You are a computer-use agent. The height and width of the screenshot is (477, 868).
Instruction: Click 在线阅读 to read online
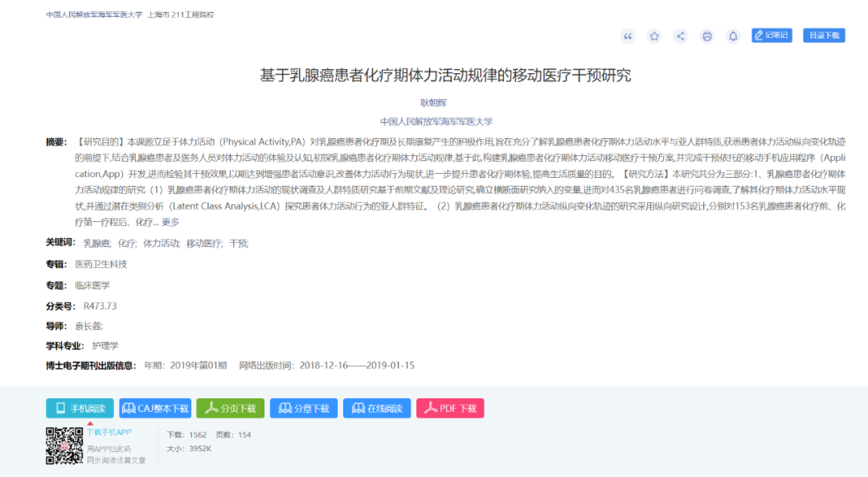(x=376, y=408)
